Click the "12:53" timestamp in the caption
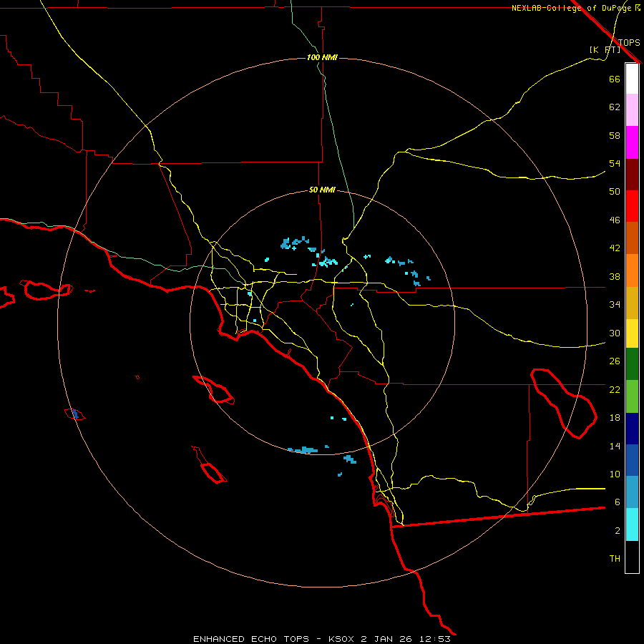 coord(435,639)
